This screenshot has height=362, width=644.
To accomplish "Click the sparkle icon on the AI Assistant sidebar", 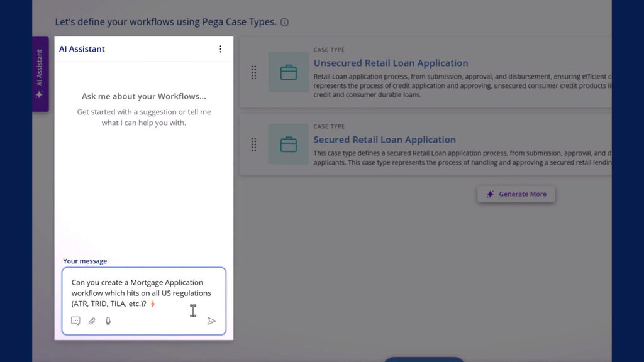I will (x=40, y=94).
